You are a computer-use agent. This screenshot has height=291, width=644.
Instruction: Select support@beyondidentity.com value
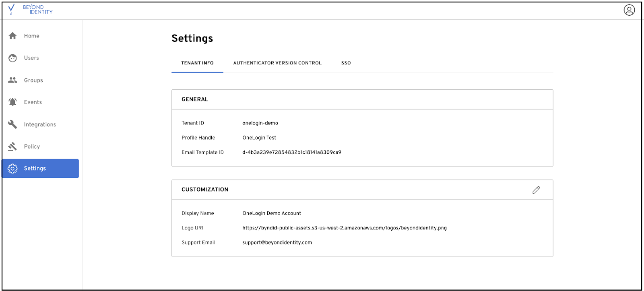(x=277, y=243)
